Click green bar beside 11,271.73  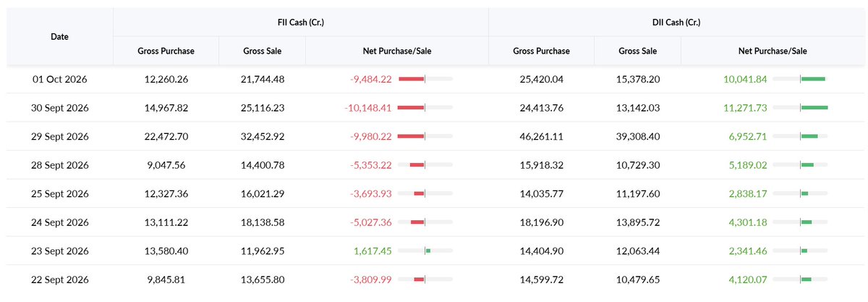click(x=814, y=107)
